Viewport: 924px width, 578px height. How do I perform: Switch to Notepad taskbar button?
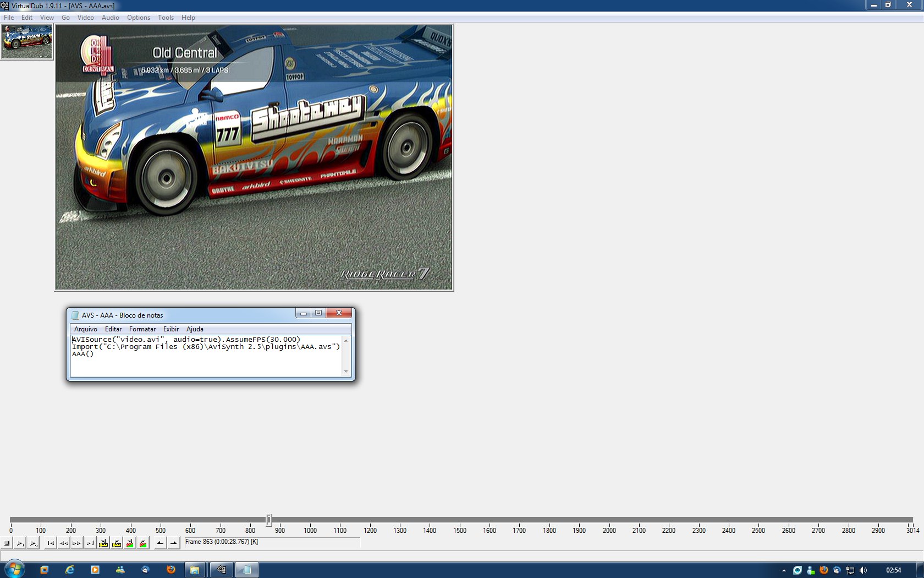[247, 570]
